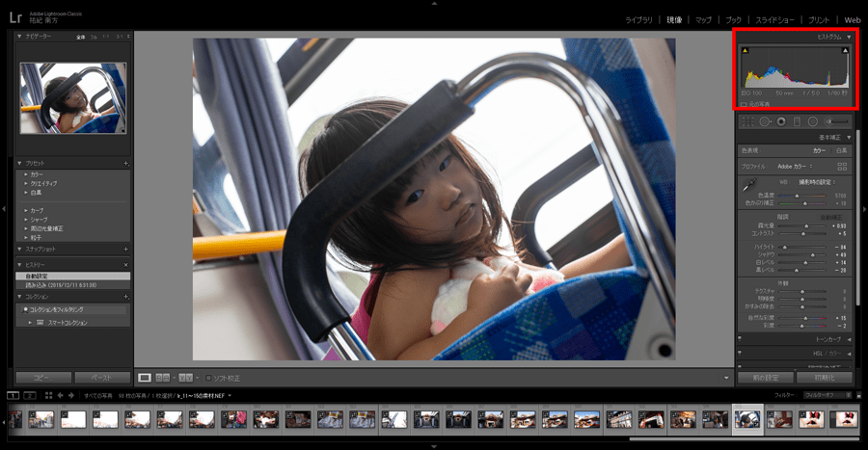Switch to loupe view mode icon
The height and width of the screenshot is (450, 868).
[x=145, y=377]
